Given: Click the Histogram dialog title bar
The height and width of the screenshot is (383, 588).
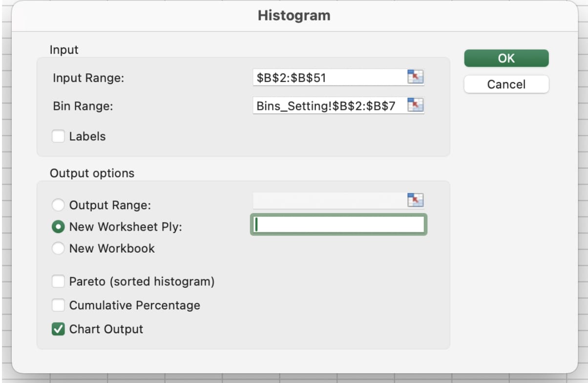Looking at the screenshot, I should pos(294,15).
